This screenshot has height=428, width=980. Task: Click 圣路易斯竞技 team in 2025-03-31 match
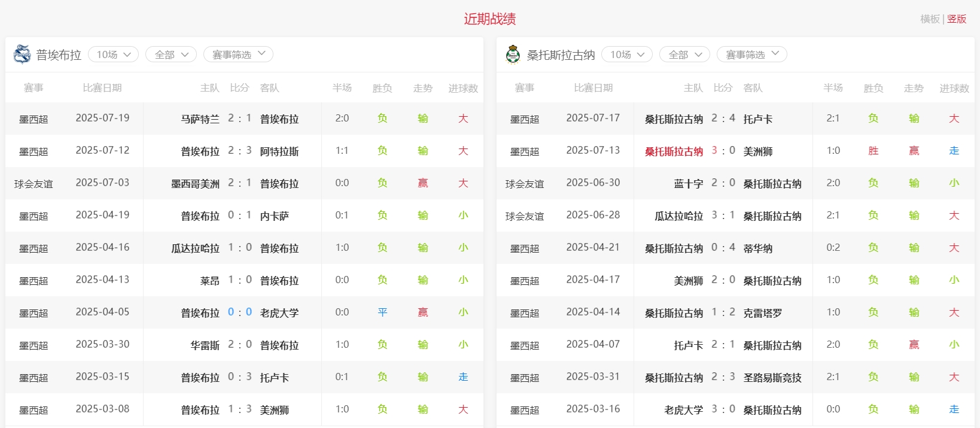click(x=772, y=378)
